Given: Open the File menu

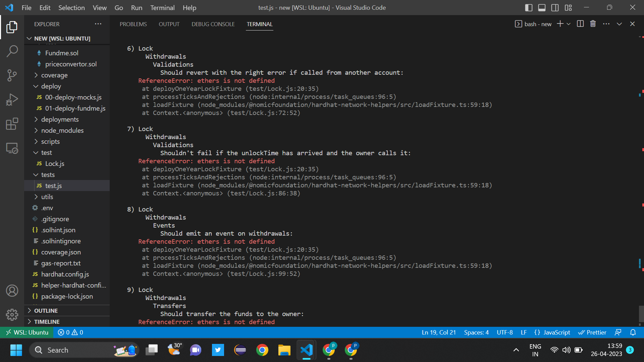Looking at the screenshot, I should [26, 7].
